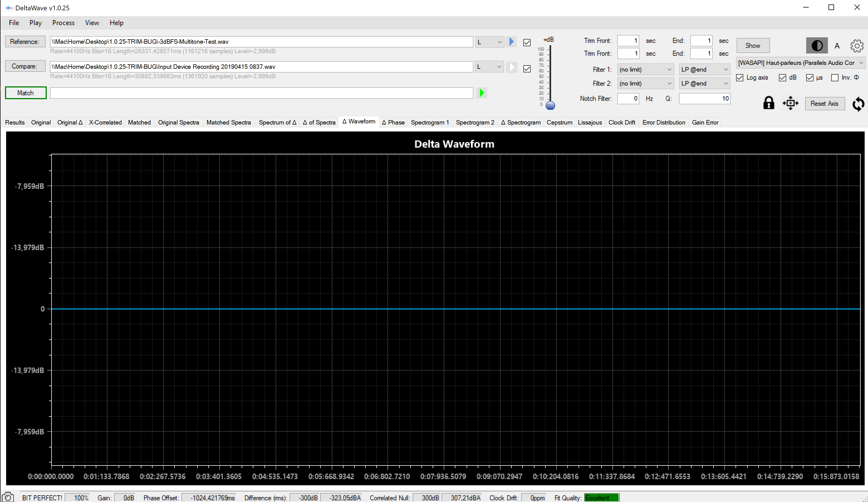
Task: Click the Show button for display options
Action: (753, 45)
